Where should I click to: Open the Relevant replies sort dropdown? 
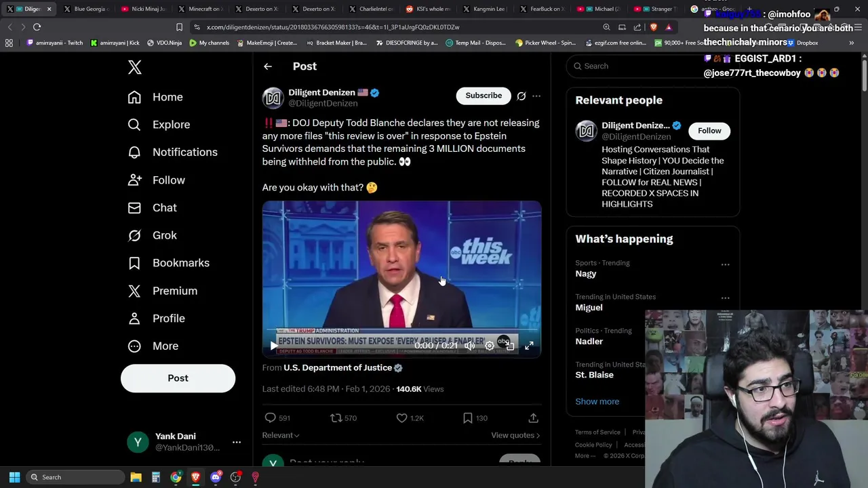point(281,435)
